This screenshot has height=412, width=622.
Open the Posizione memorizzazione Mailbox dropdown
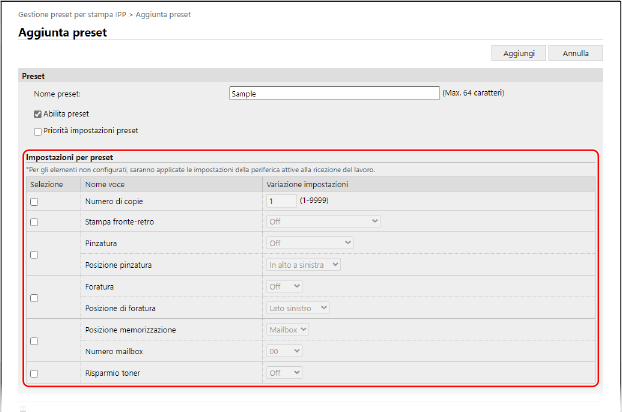[287, 329]
